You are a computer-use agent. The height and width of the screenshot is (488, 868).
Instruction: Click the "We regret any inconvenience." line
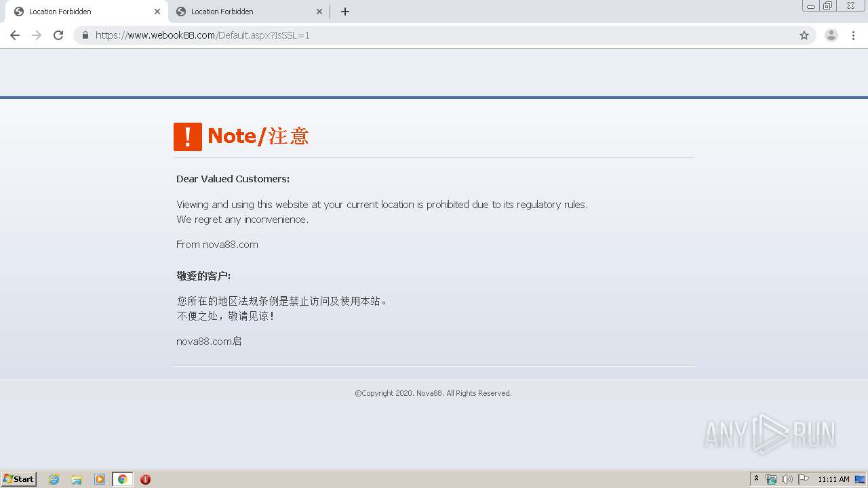click(242, 220)
